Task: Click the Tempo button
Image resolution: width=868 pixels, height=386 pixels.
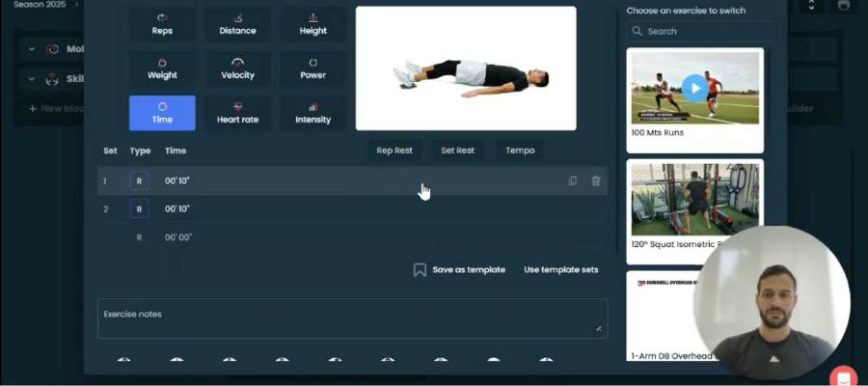Action: coord(520,151)
